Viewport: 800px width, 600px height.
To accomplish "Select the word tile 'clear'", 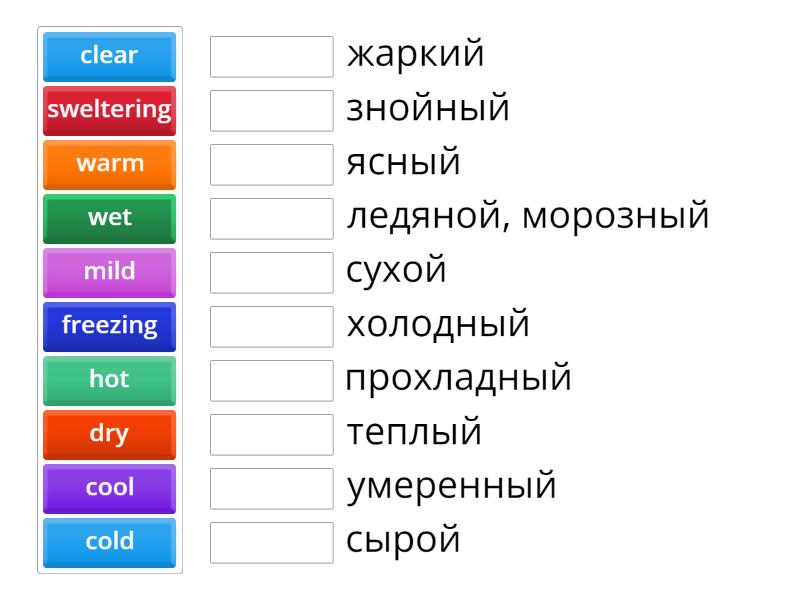I will (109, 56).
